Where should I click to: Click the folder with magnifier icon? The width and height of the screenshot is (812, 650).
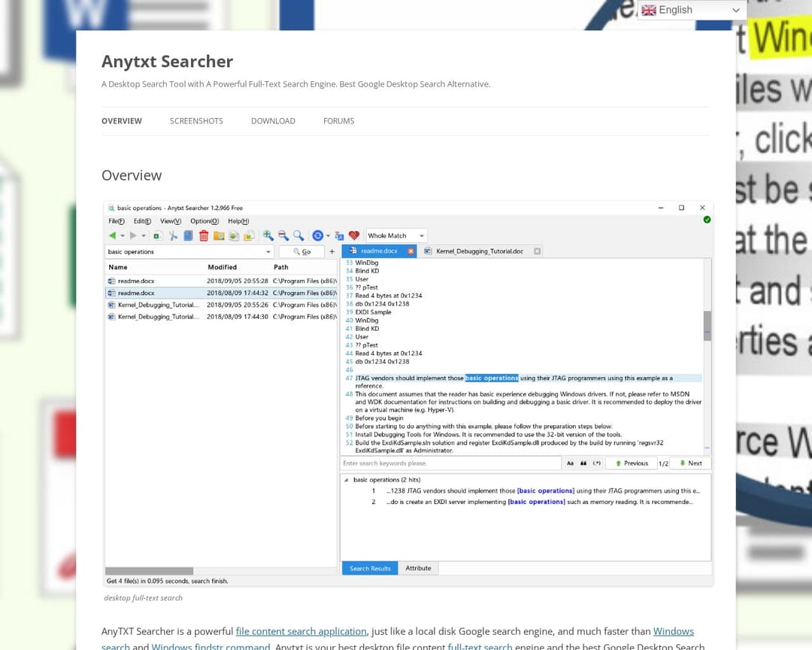[x=219, y=235]
